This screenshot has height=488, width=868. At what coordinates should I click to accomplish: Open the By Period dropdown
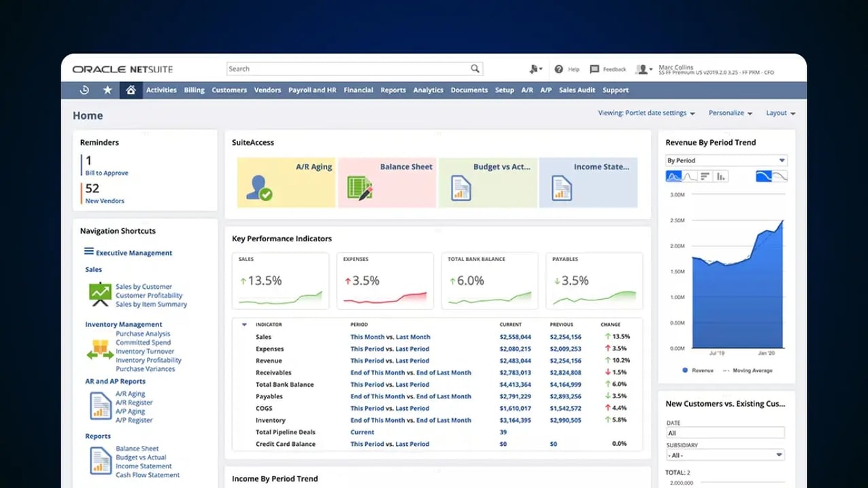click(725, 160)
